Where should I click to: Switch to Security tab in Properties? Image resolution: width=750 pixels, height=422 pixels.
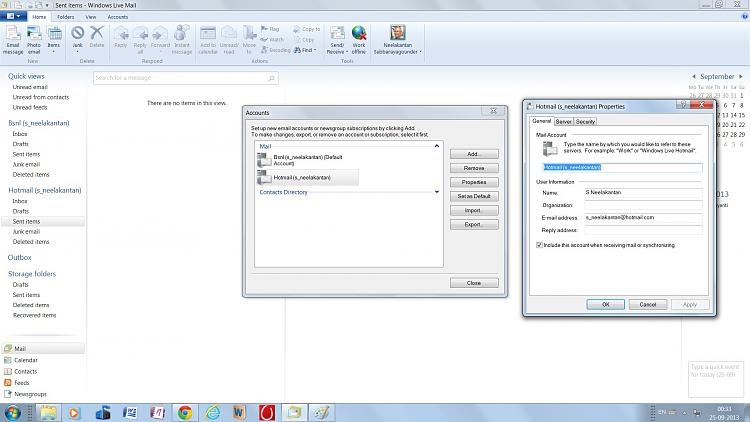point(585,122)
